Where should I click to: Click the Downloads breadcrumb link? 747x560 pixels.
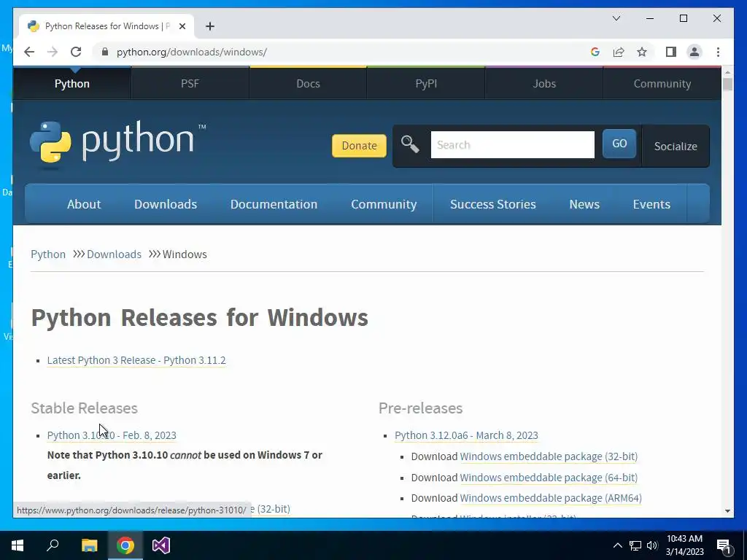tap(114, 254)
